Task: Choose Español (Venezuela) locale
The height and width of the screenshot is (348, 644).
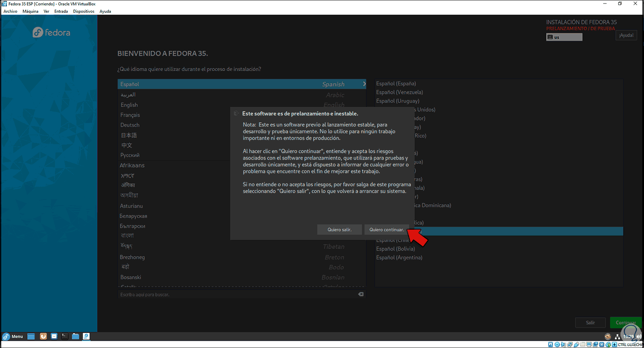Action: point(499,92)
